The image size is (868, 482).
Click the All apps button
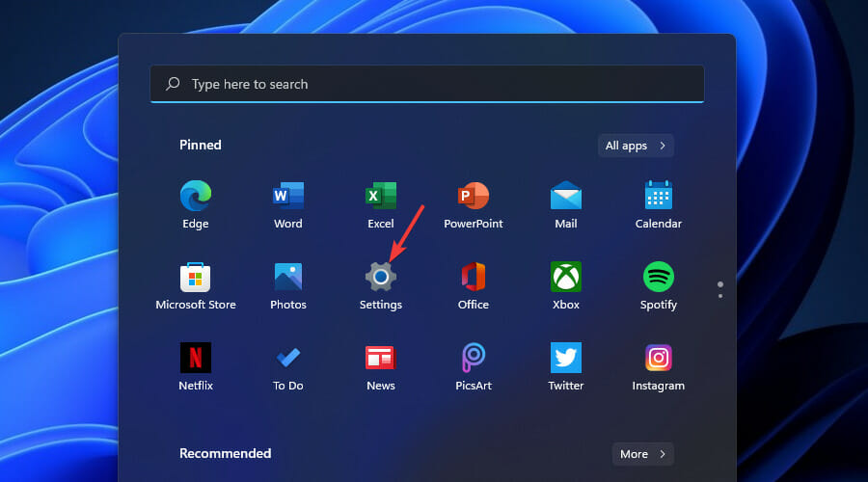pyautogui.click(x=636, y=146)
